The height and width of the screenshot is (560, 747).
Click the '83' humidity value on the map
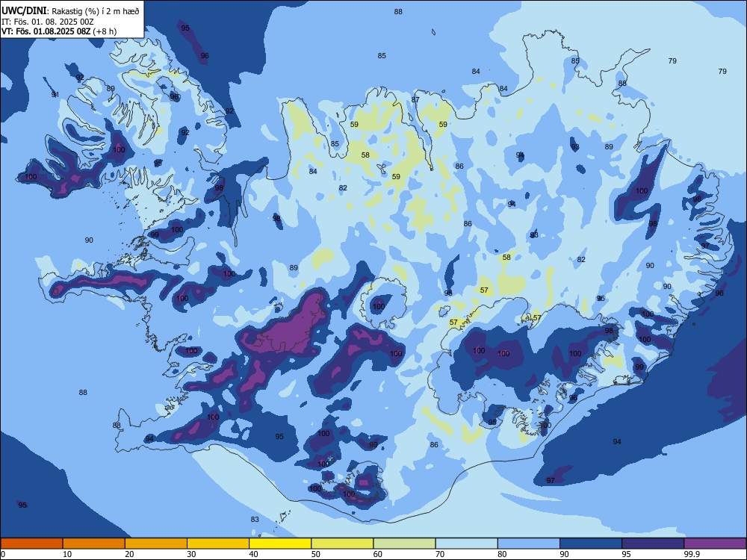pyautogui.click(x=255, y=519)
